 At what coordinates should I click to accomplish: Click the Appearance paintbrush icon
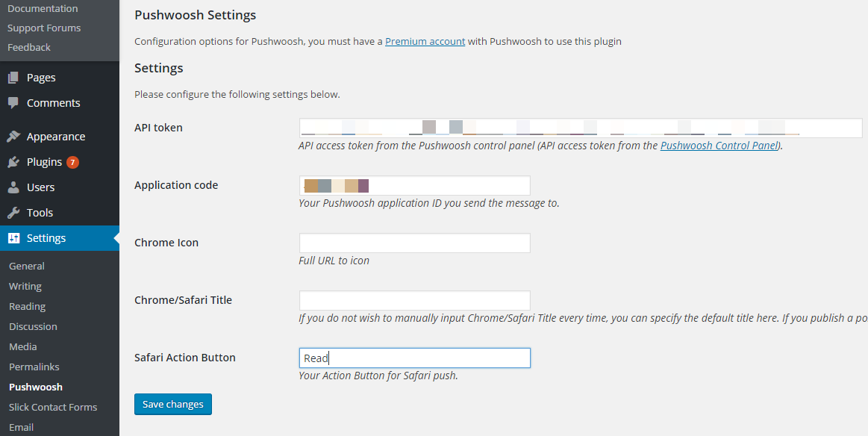pos(13,137)
